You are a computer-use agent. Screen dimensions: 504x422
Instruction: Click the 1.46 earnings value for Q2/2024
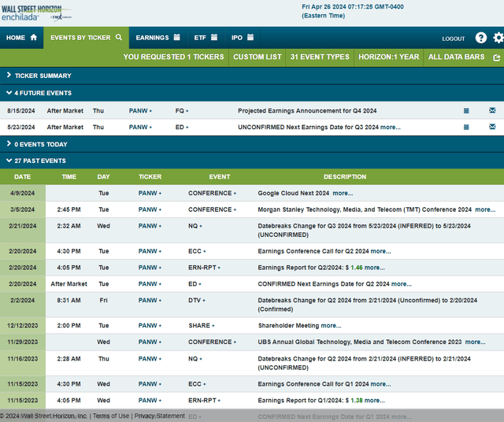point(357,268)
